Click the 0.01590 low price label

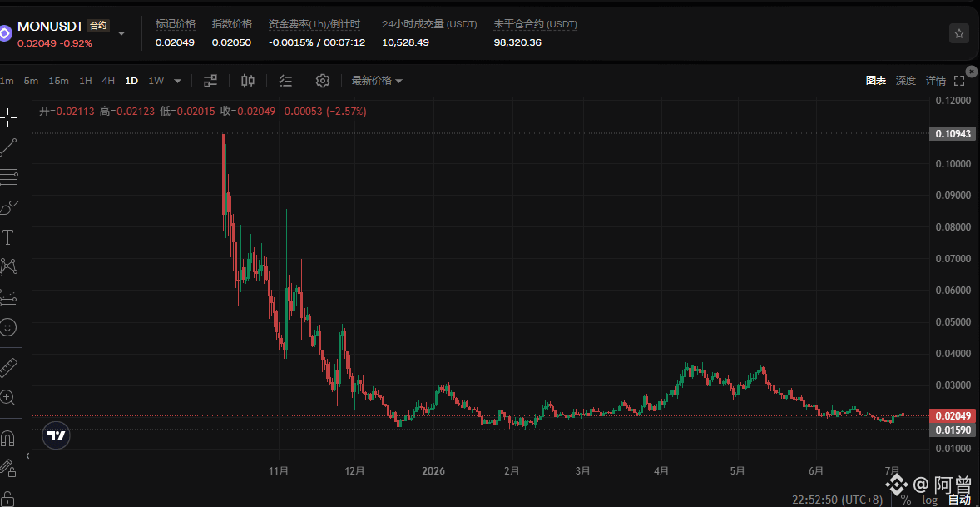(x=951, y=430)
